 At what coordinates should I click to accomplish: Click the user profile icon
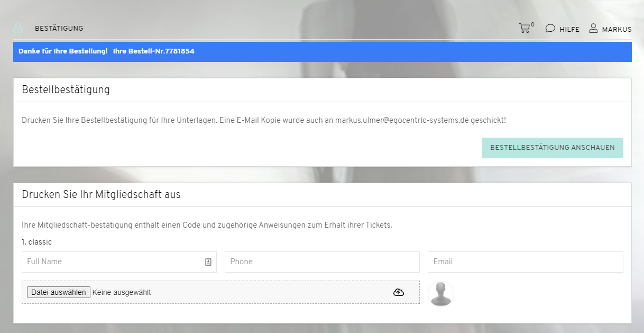tap(593, 29)
